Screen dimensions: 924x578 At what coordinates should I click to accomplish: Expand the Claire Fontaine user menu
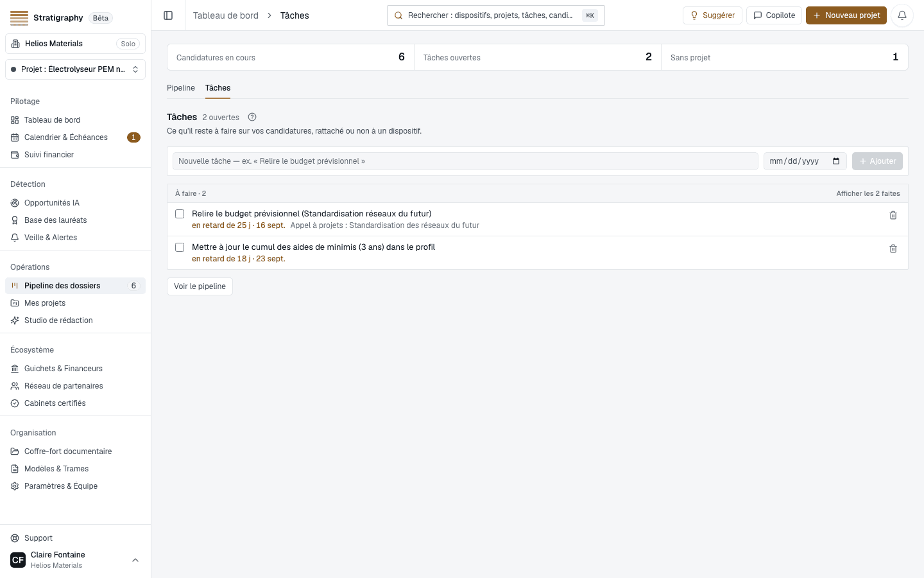(x=75, y=560)
